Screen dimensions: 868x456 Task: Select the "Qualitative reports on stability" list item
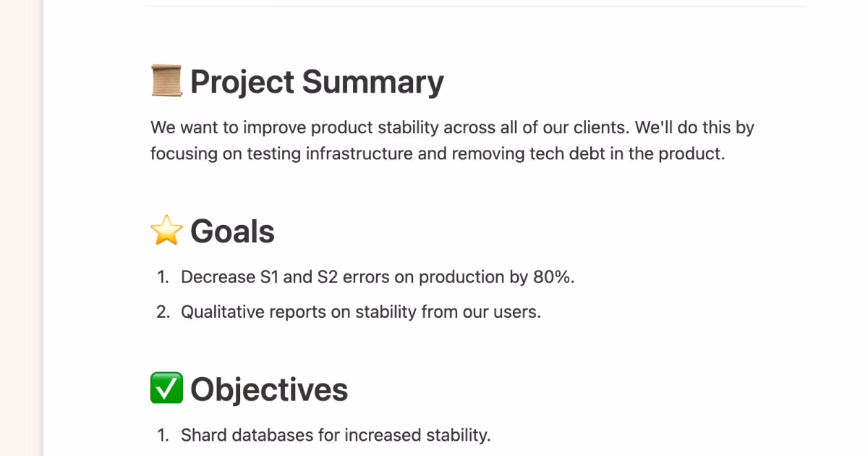(360, 312)
